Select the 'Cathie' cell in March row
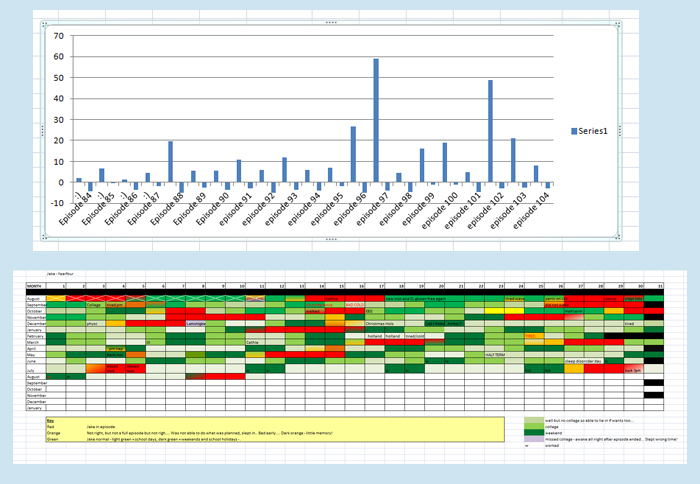The width and height of the screenshot is (700, 484). tap(255, 342)
